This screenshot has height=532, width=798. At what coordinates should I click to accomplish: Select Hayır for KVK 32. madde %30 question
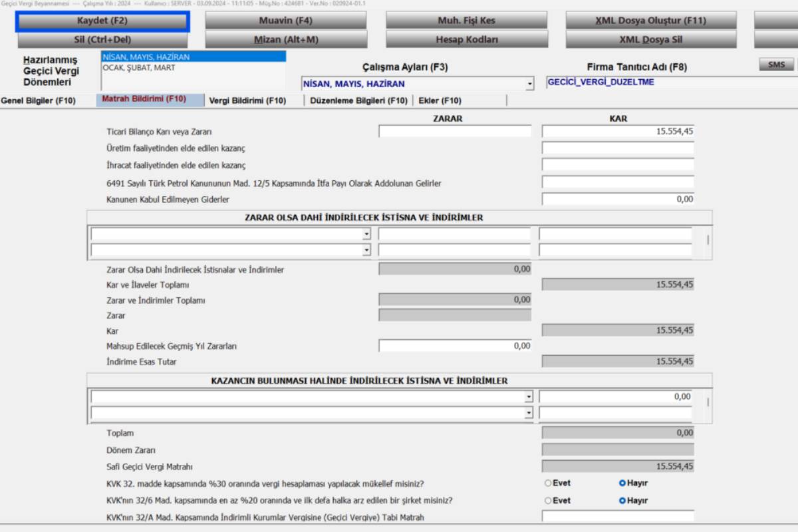click(622, 483)
